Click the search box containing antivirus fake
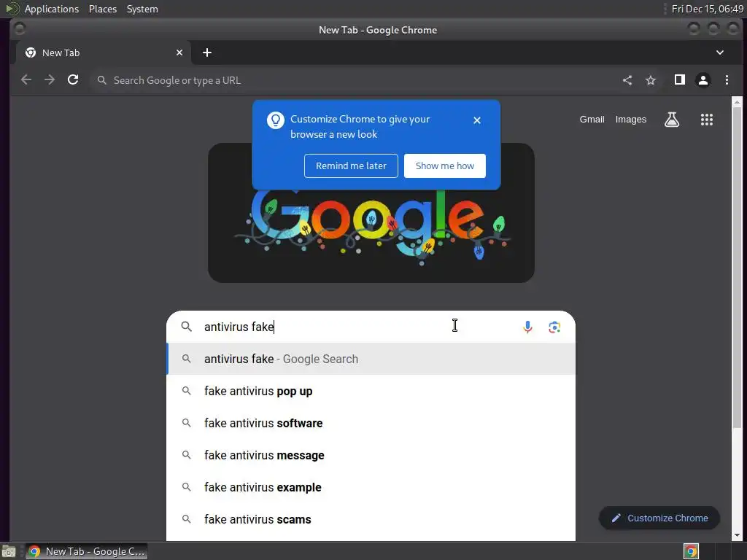 (371, 327)
